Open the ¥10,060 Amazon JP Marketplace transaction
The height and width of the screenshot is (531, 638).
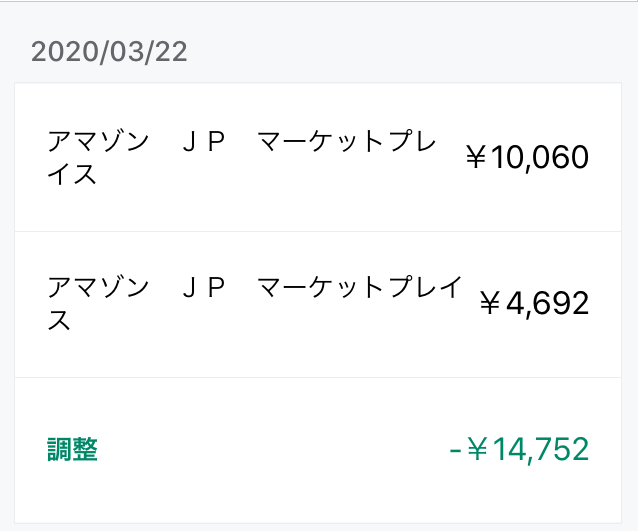(x=318, y=157)
